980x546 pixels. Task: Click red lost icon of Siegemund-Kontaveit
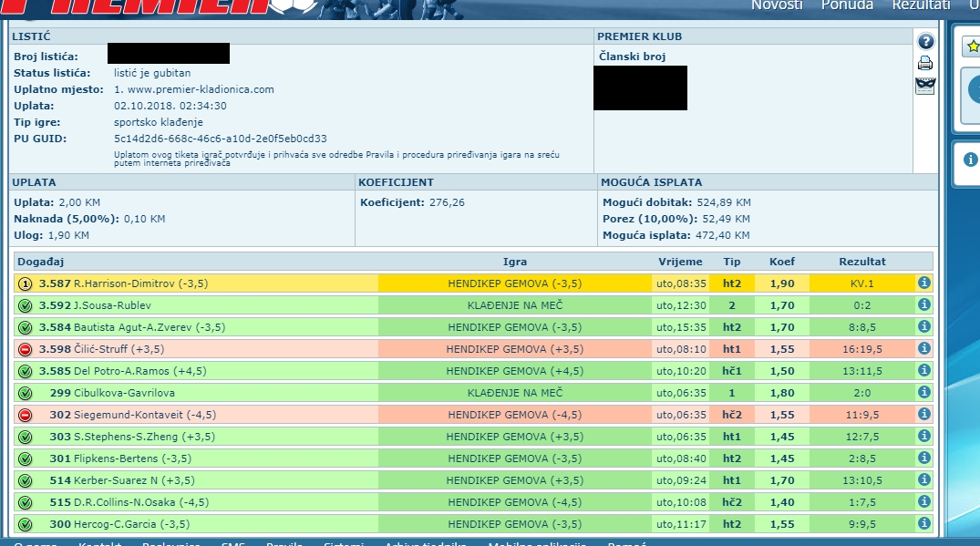25,415
